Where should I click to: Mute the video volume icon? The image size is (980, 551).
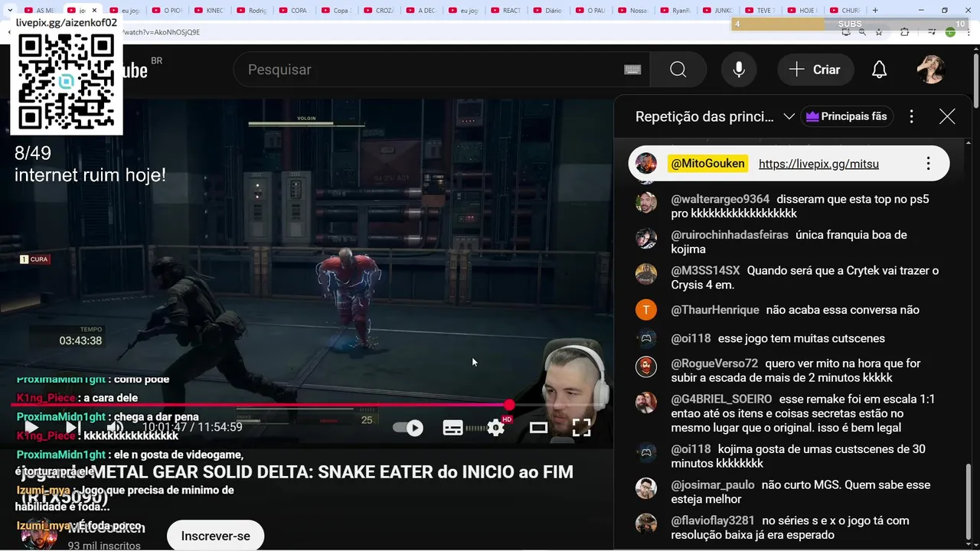(116, 427)
